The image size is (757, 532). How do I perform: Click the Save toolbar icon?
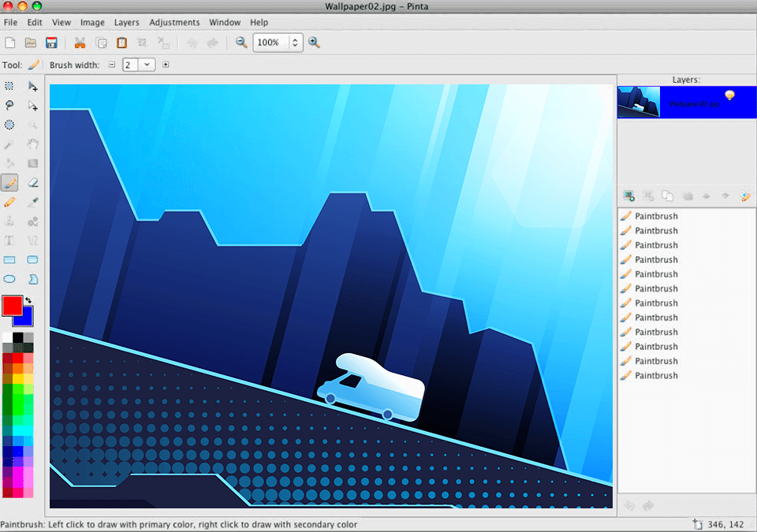(51, 43)
